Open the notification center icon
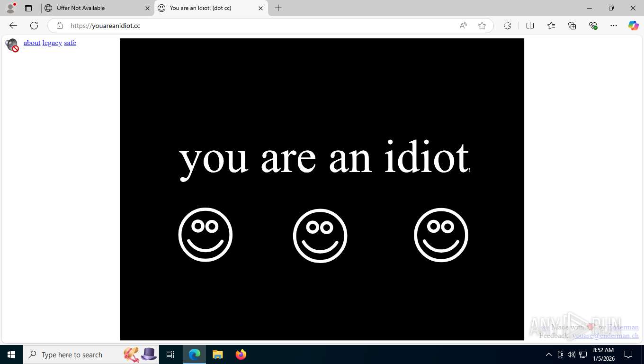The width and height of the screenshot is (644, 364). click(628, 355)
